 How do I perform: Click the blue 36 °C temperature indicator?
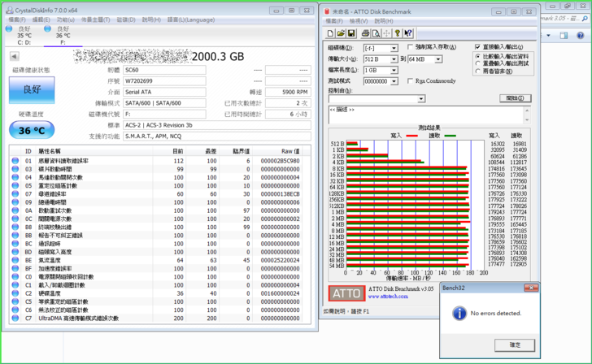[32, 130]
